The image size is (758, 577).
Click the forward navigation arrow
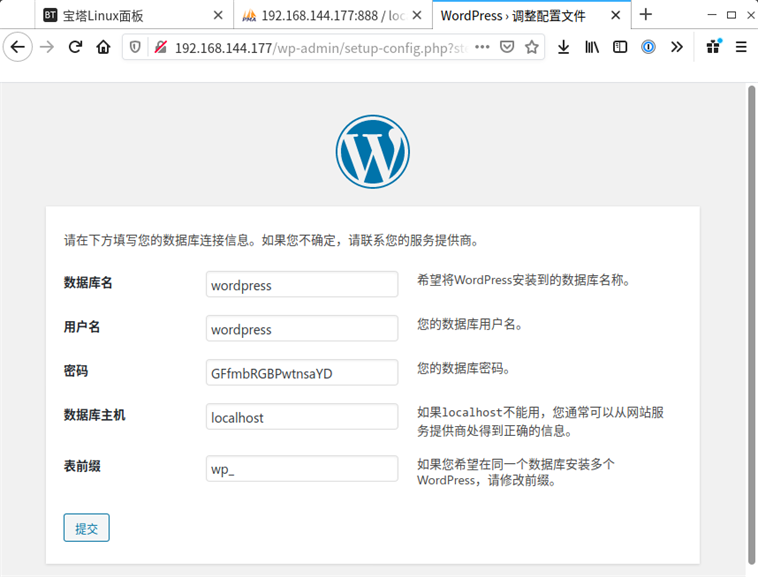coord(47,47)
